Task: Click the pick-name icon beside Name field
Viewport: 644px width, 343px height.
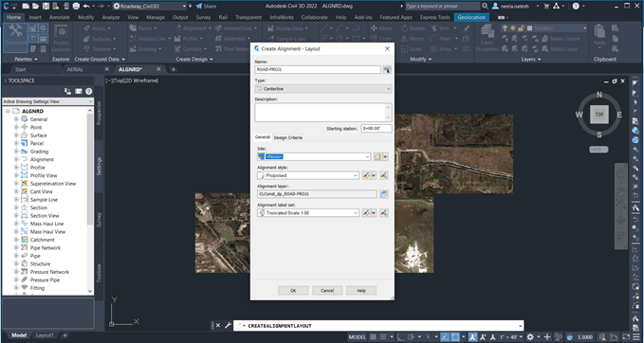Action: pos(387,69)
